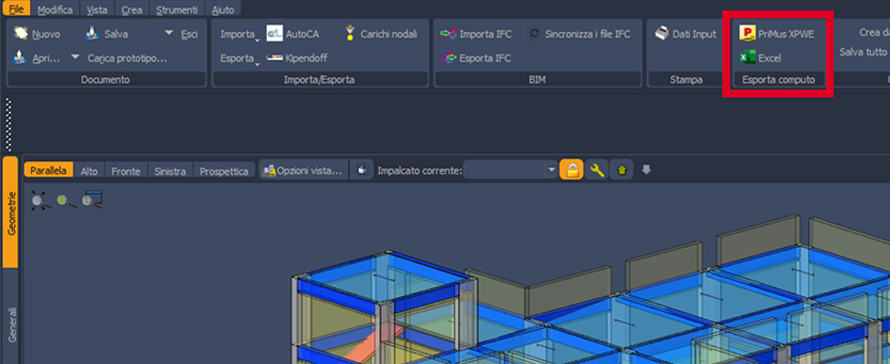Click the green up-arrow floor button
Image resolution: width=890 pixels, height=364 pixels.
coord(622,169)
